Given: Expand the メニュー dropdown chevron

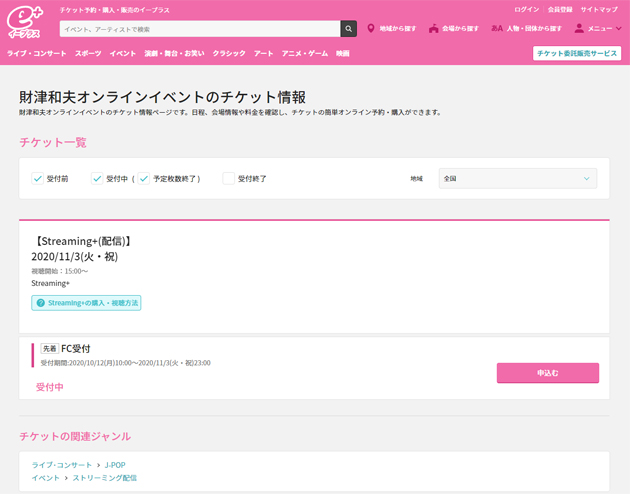Looking at the screenshot, I should coord(619,29).
